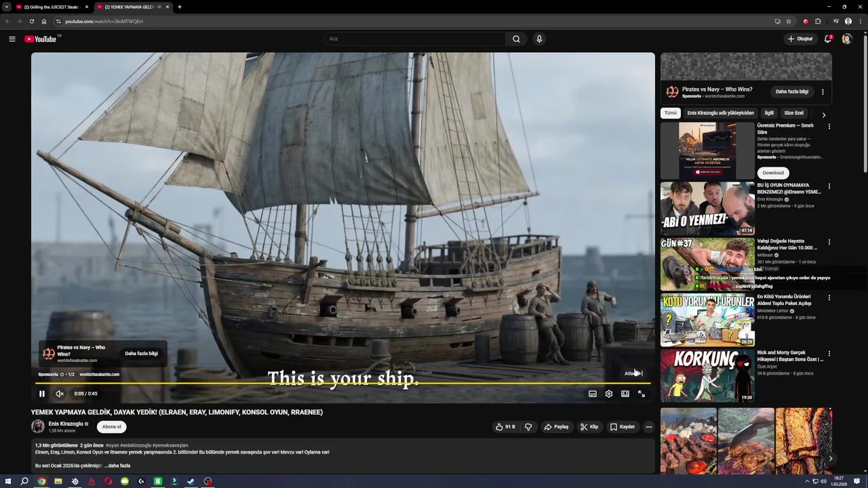Reload the page
The width and height of the screenshot is (868, 488).
[31, 21]
